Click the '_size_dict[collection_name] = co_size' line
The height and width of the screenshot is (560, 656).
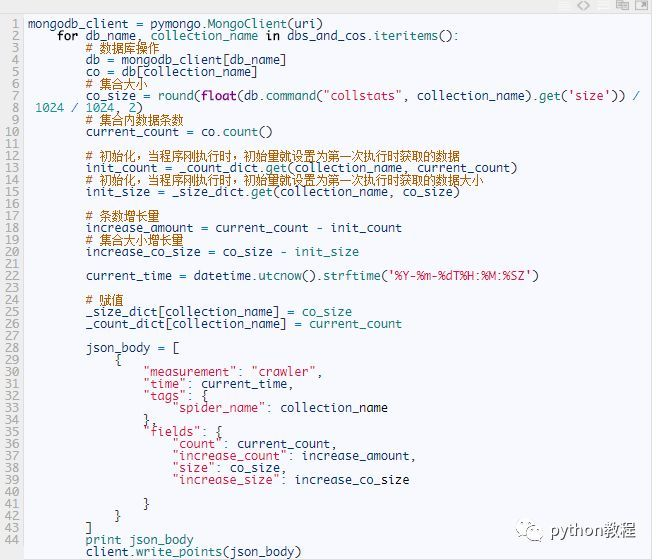pyautogui.click(x=219, y=312)
